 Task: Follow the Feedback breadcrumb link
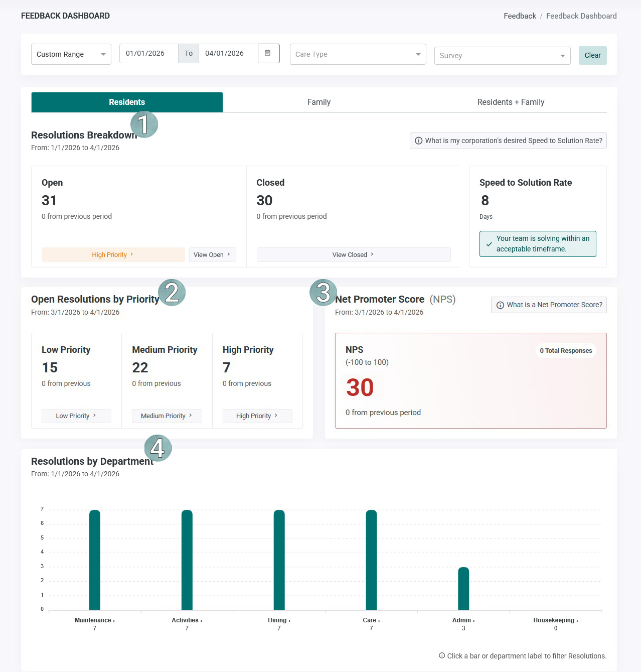click(x=520, y=16)
